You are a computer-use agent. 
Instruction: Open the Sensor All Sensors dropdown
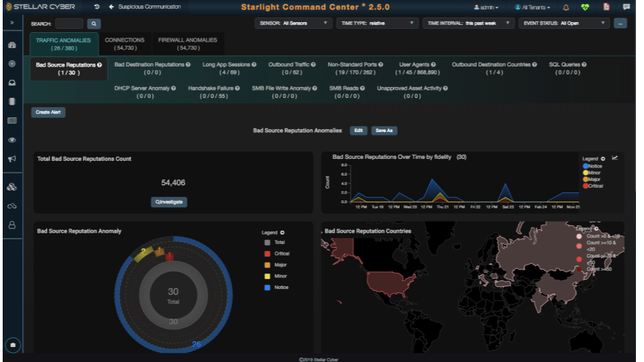coord(293,23)
